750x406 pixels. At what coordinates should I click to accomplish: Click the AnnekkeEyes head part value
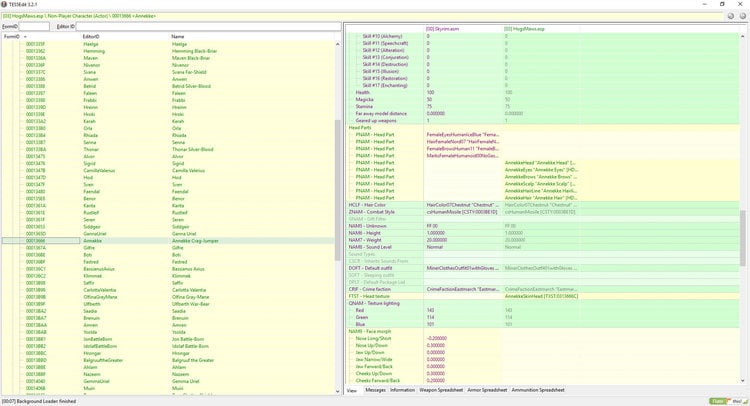tap(541, 170)
